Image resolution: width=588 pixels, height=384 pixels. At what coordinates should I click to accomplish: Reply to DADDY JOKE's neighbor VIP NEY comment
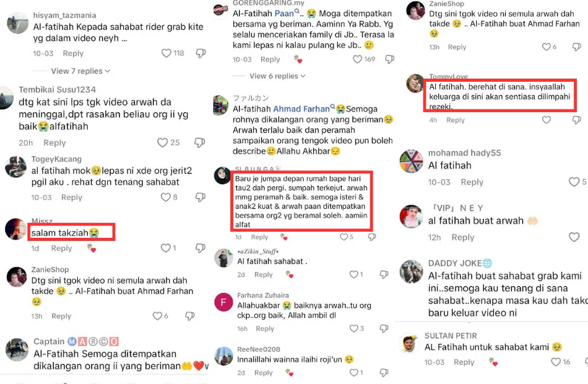point(463,237)
